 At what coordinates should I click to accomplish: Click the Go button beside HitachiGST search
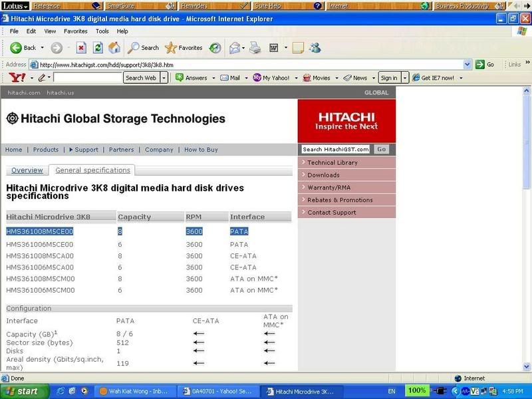(381, 149)
